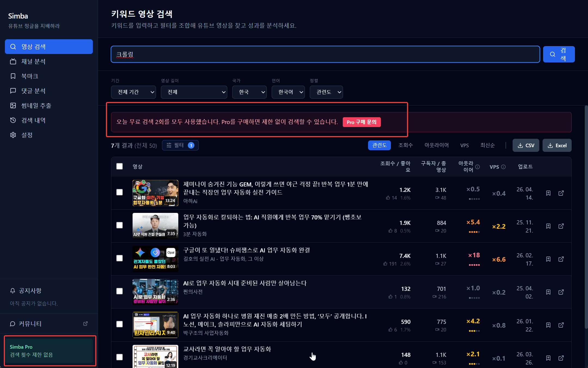The width and height of the screenshot is (588, 368).
Task: Open external link for 슈퍼잼스 video row
Action: [x=561, y=259]
